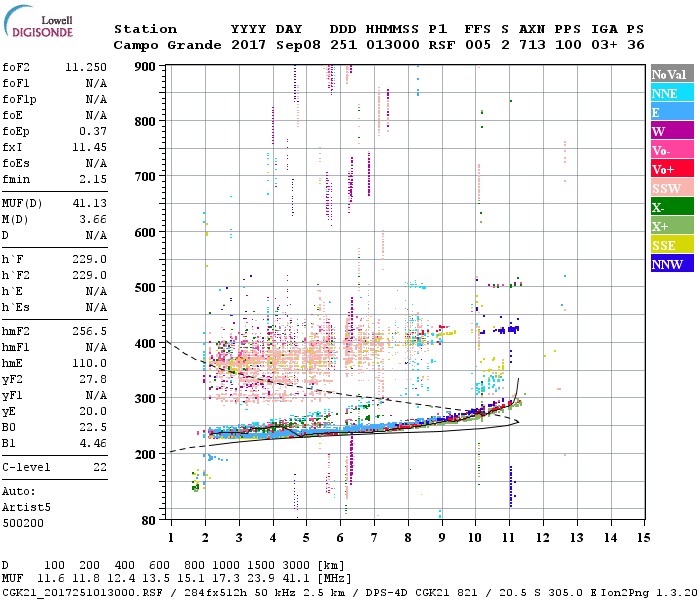Select the SSE yellow legend swatch
This screenshot has height=600, width=700.
[x=672, y=245]
